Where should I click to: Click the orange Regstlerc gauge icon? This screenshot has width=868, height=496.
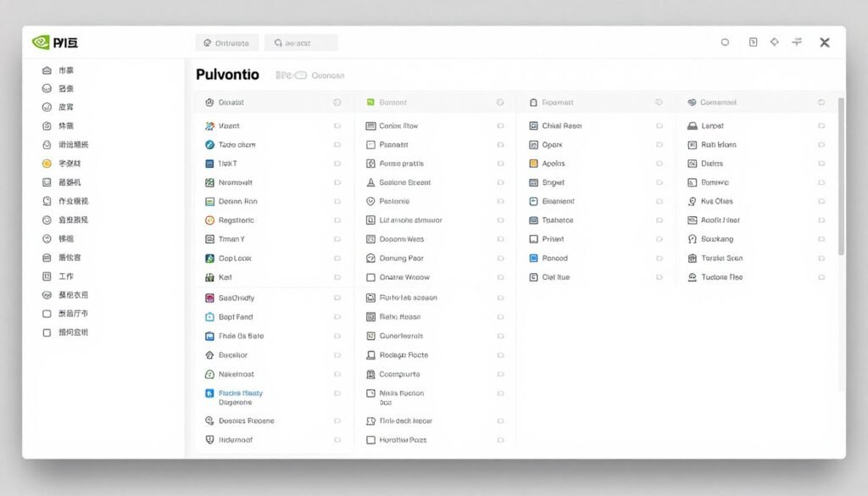tap(210, 220)
